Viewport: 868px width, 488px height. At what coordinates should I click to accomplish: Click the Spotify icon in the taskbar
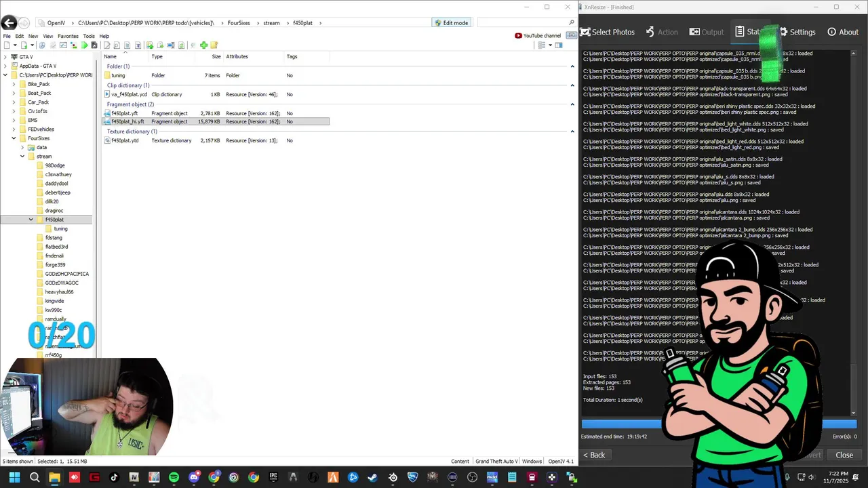click(x=174, y=477)
